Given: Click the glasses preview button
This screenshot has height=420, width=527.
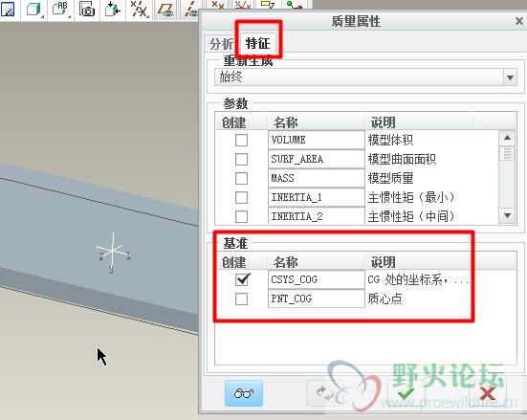Looking at the screenshot, I should (244, 393).
